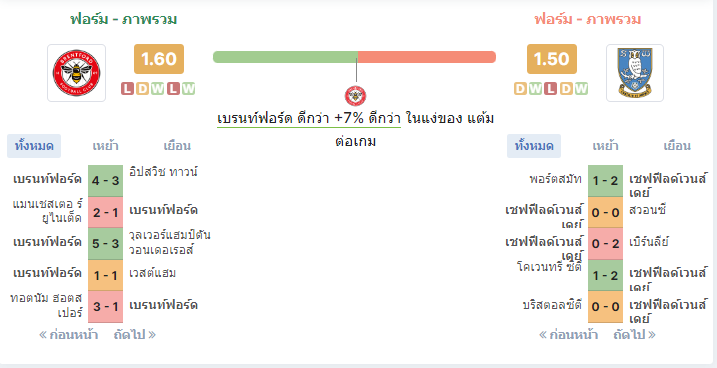
Task: Click the Sheffield Wednesday owl crest
Action: 635,73
